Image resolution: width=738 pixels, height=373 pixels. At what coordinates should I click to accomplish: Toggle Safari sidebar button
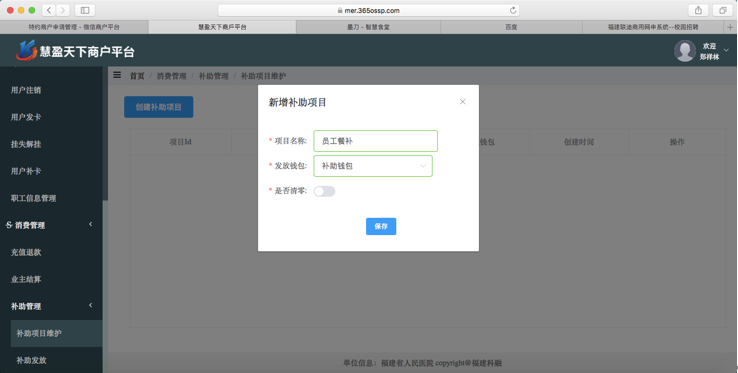85,10
